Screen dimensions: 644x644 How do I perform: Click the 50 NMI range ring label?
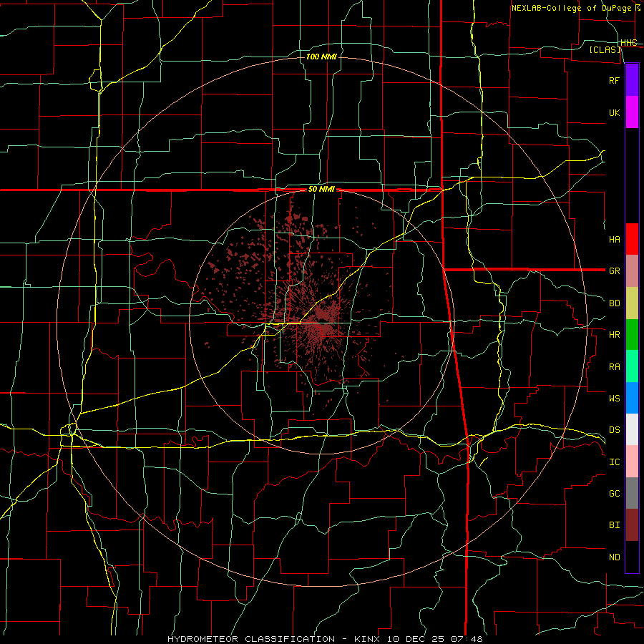click(x=321, y=190)
